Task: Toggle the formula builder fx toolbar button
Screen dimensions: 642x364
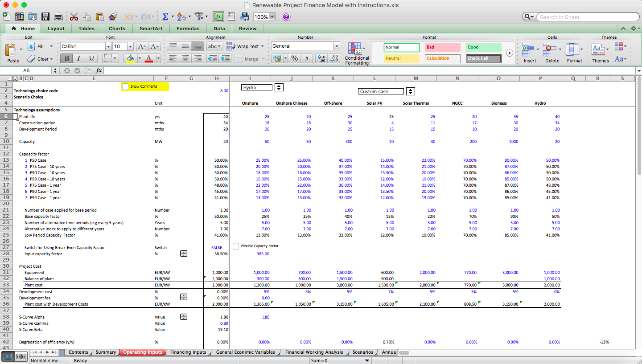Action: click(218, 16)
